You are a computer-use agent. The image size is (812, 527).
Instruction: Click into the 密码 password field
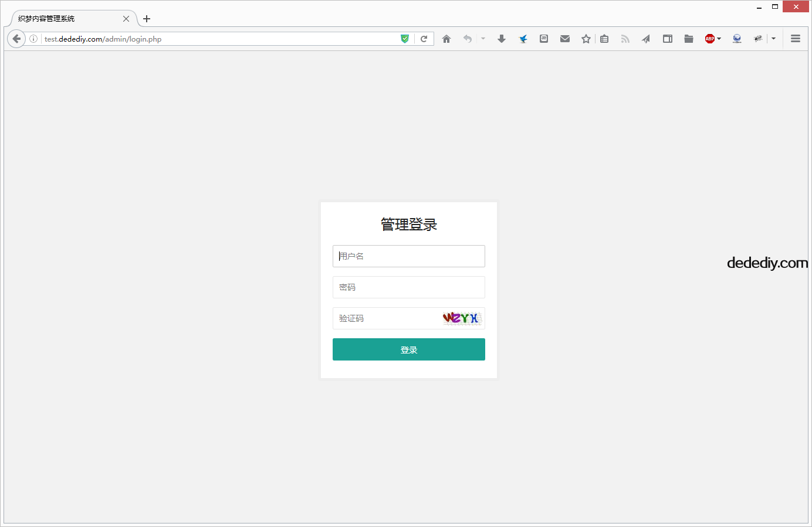pyautogui.click(x=408, y=287)
